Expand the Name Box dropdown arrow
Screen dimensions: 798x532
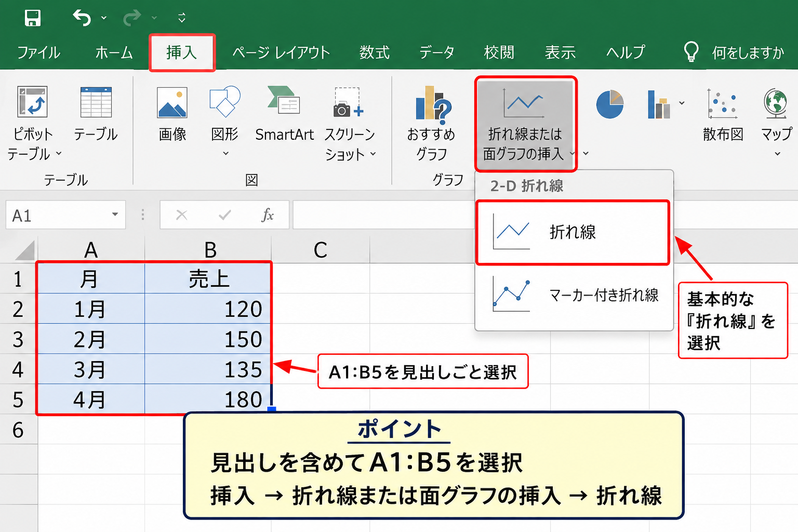coord(115,215)
